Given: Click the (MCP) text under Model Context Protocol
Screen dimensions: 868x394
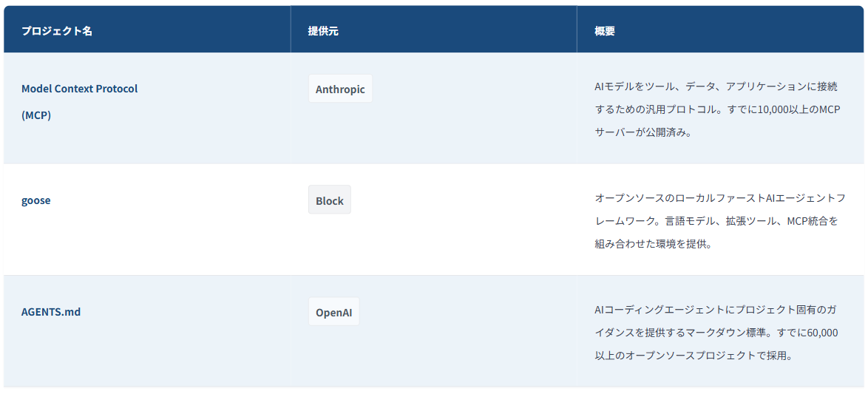Looking at the screenshot, I should [x=36, y=115].
